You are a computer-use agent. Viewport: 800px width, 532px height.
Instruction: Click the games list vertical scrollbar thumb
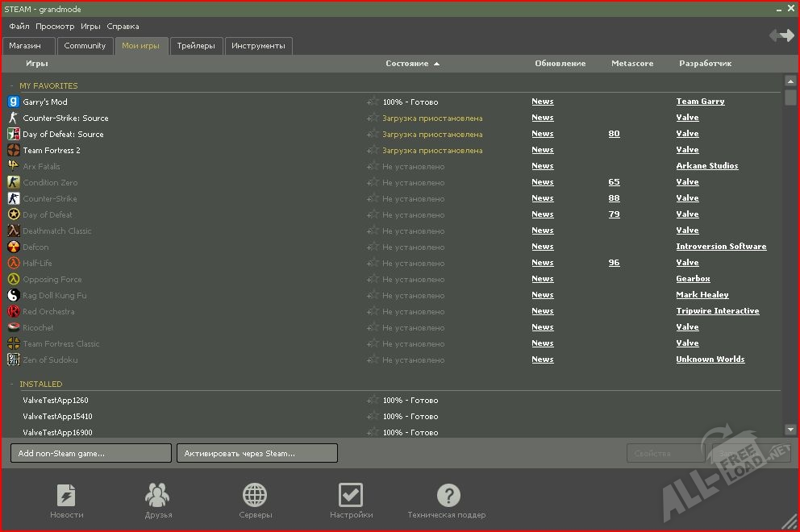[x=790, y=98]
